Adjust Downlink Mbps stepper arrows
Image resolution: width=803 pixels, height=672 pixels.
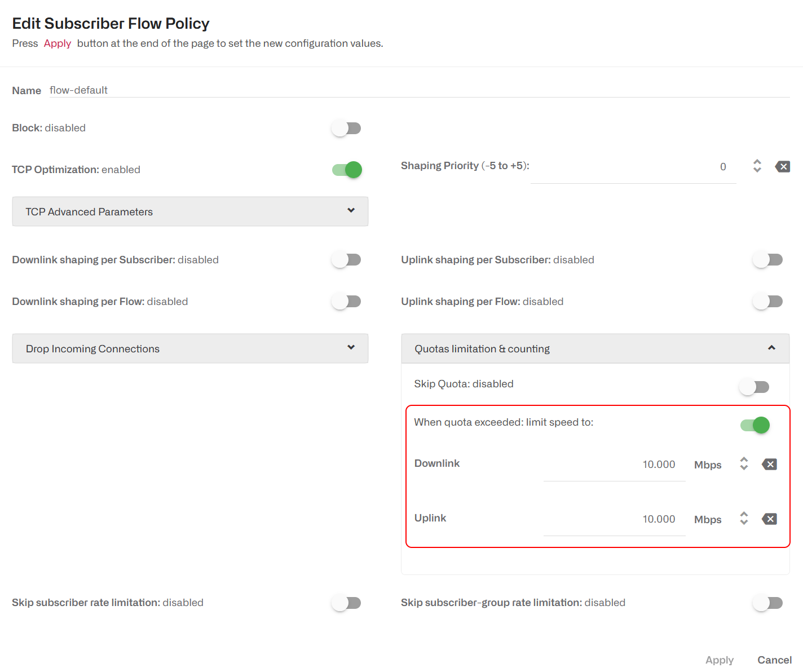(x=744, y=463)
